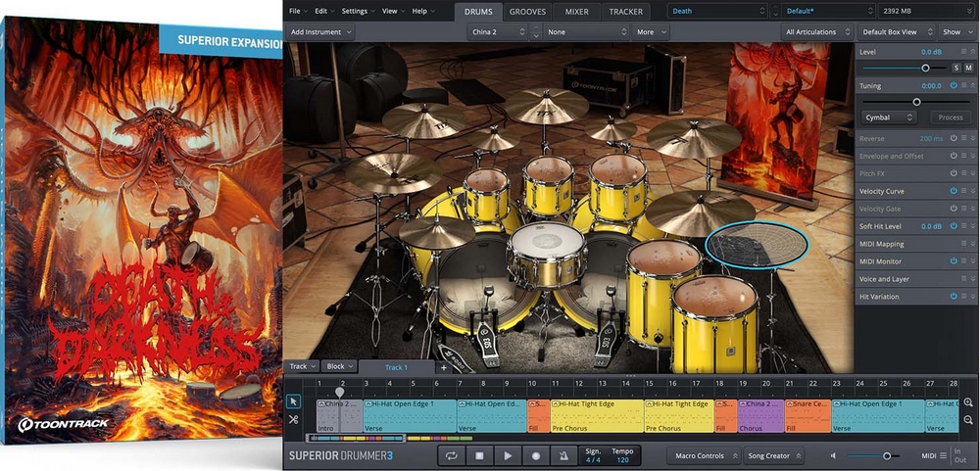Click the highlighted China 2 cymbal on kit
The image size is (980, 471).
757,244
